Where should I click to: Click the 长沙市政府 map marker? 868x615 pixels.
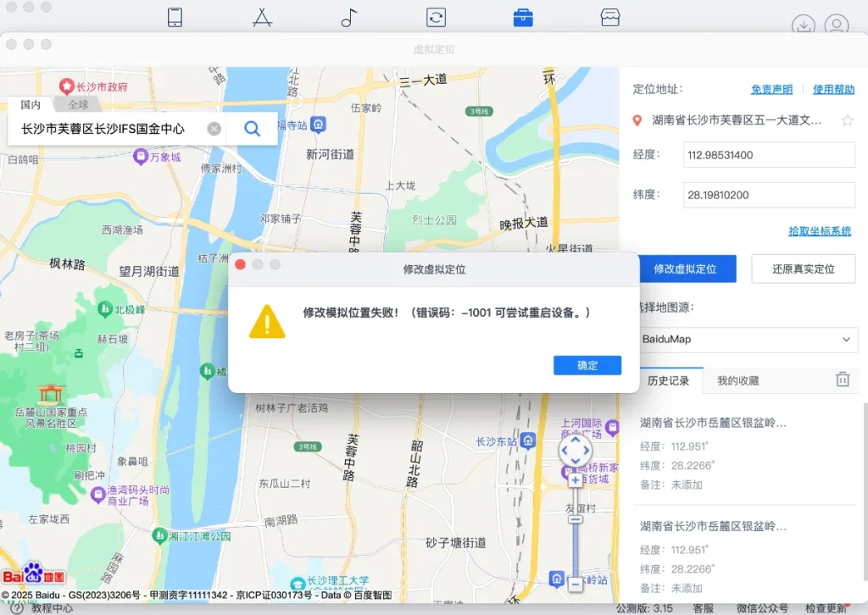pos(67,86)
